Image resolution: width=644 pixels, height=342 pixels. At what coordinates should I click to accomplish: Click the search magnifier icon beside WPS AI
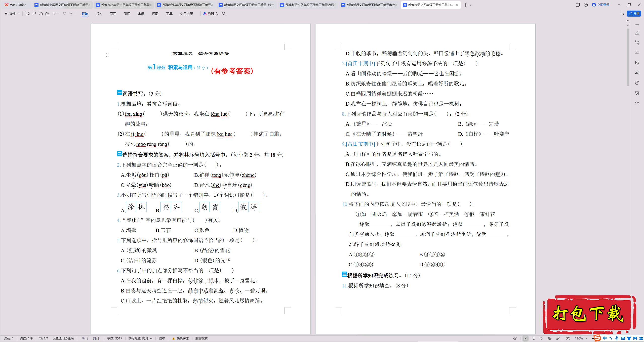click(224, 14)
